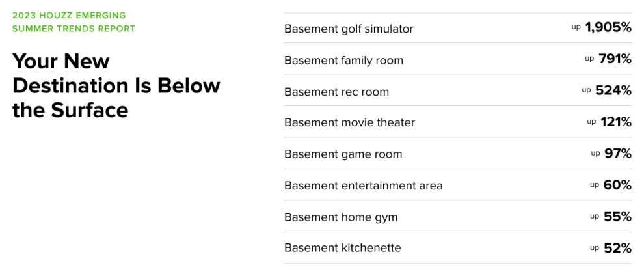Select the Basement rec room label

[x=336, y=92]
